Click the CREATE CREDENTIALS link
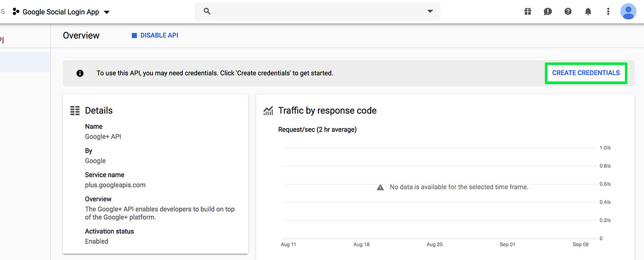The height and width of the screenshot is (260, 644). coord(586,73)
